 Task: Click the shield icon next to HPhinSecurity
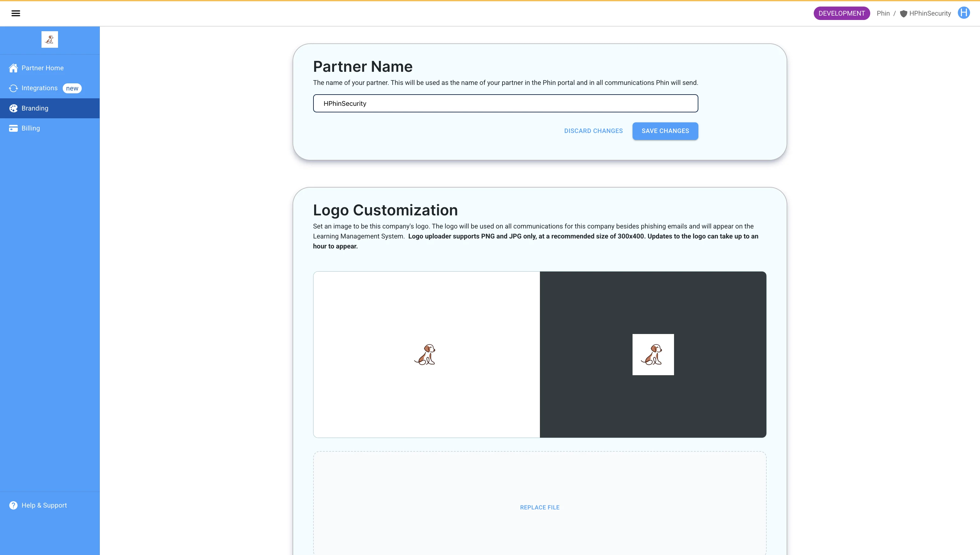(x=903, y=14)
